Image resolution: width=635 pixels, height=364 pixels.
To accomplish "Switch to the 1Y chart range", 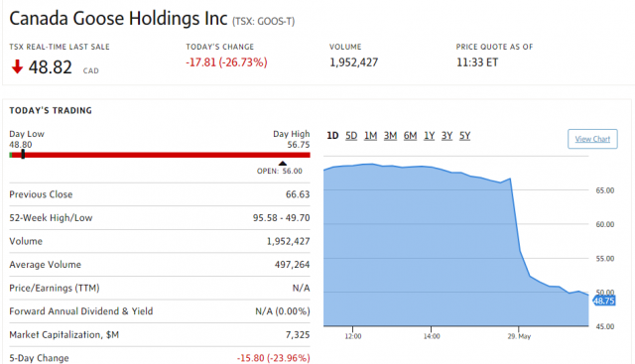I will click(429, 136).
